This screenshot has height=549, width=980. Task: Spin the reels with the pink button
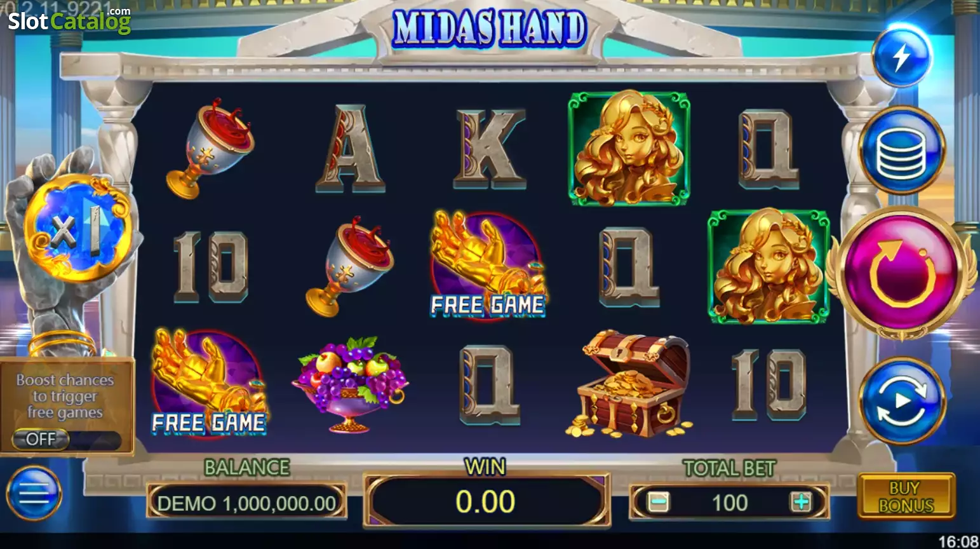point(902,272)
